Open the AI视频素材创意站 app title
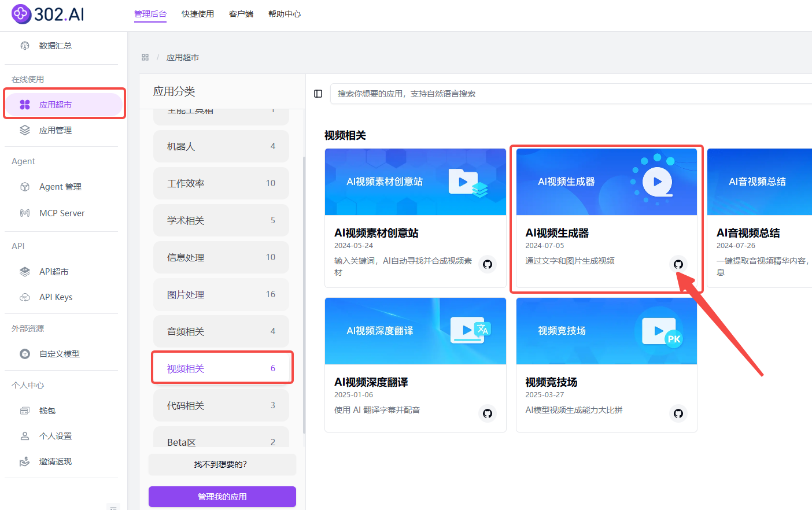Viewport: 812px width, 510px height. point(377,233)
